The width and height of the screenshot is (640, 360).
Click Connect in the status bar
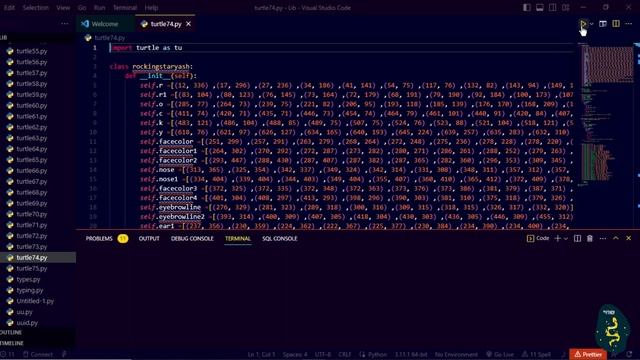pyautogui.click(x=38, y=354)
